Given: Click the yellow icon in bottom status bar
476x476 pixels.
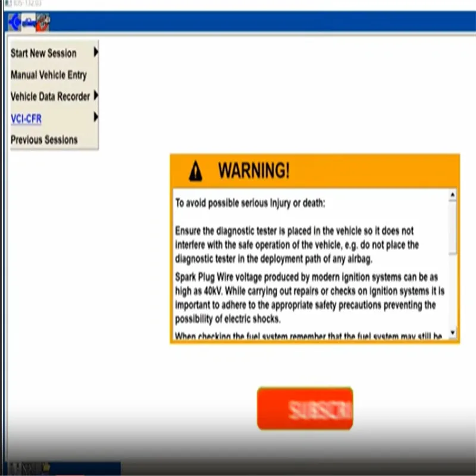Looking at the screenshot, I should point(46,467).
